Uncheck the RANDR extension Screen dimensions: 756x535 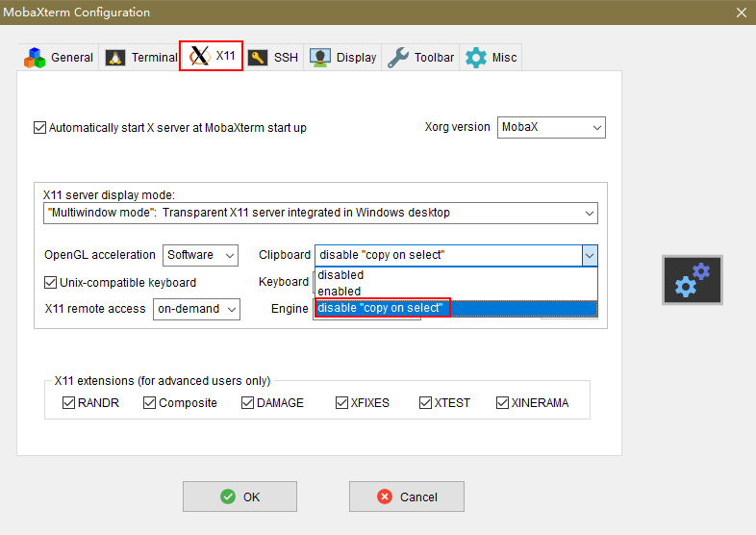[x=68, y=402]
